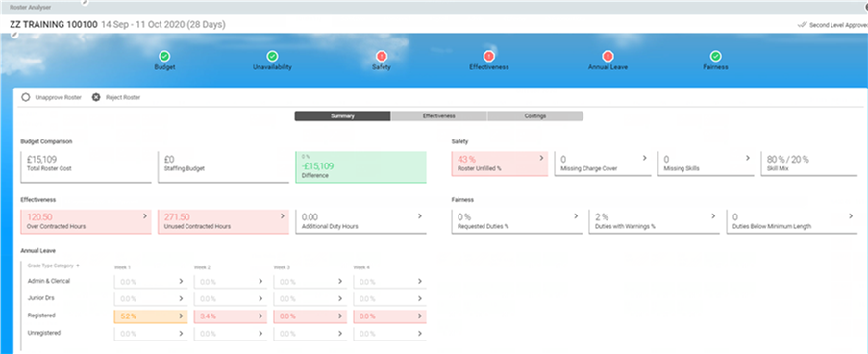
Task: Click the Grade Type Category sort arrow
Action: click(78, 265)
